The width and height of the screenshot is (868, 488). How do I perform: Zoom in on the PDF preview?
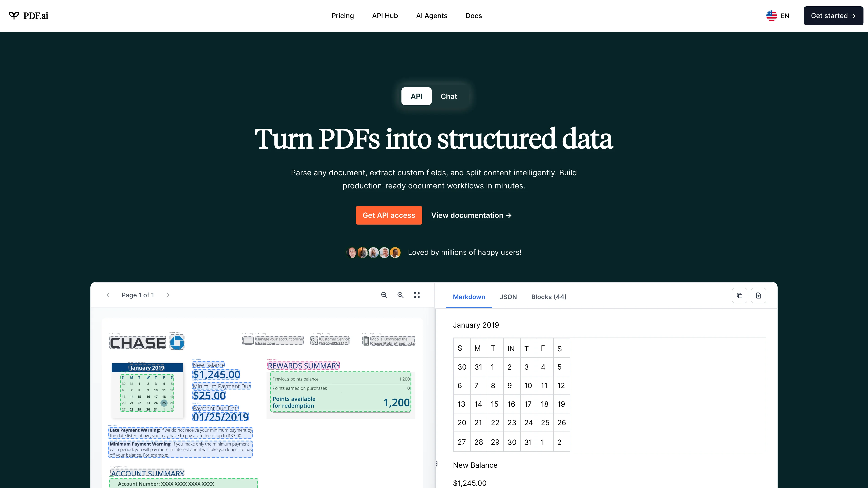(x=400, y=295)
